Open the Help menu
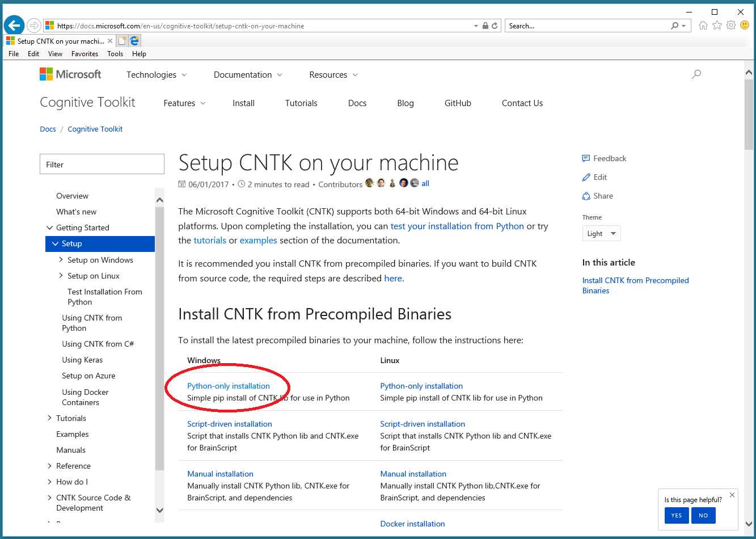Viewport: 756px width, 539px height. [139, 54]
